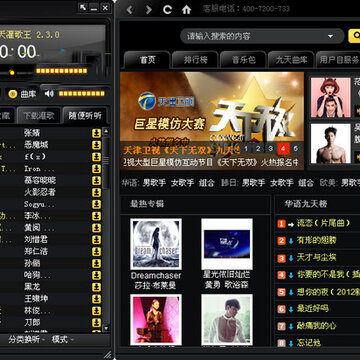Click the playlist scrollbar up arrow
This screenshot has height=360, width=360.
[106, 131]
